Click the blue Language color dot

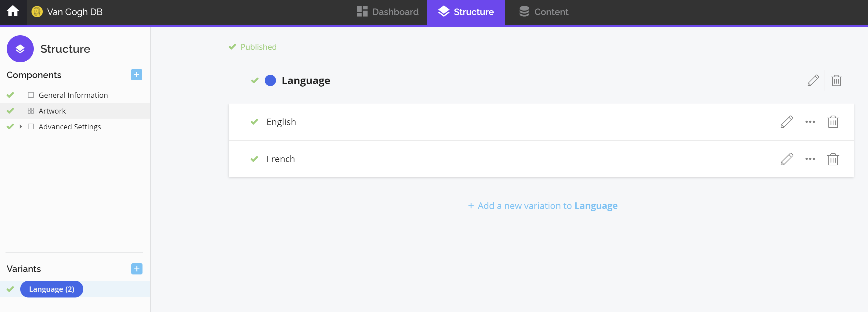point(270,81)
